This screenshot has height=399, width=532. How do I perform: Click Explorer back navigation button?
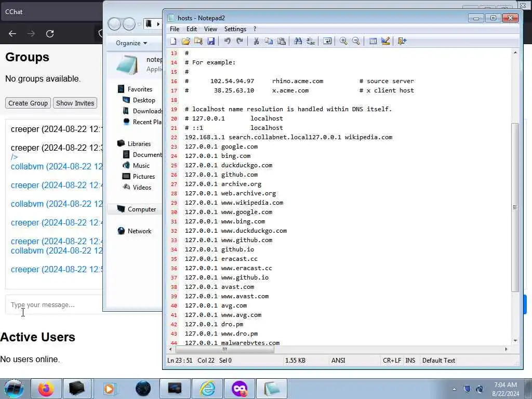[114, 24]
